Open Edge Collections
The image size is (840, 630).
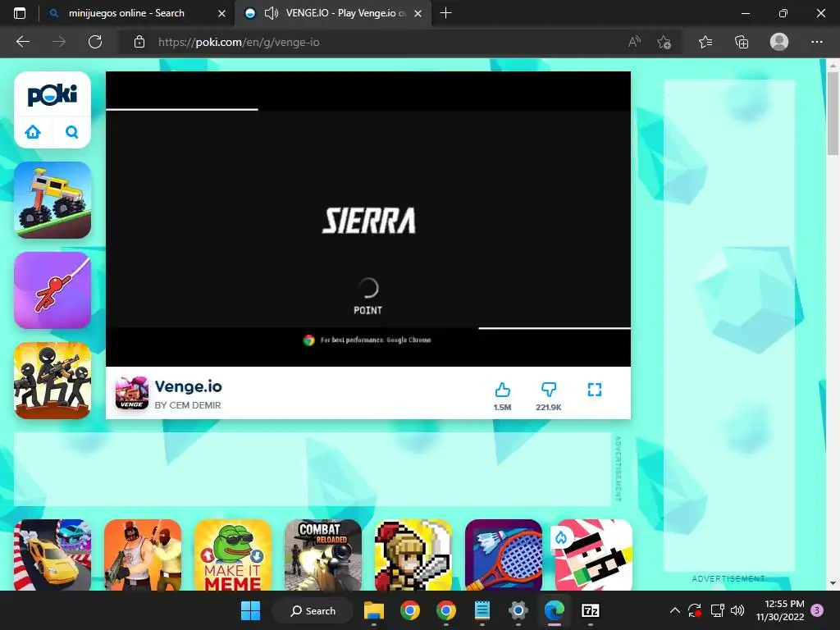742,42
